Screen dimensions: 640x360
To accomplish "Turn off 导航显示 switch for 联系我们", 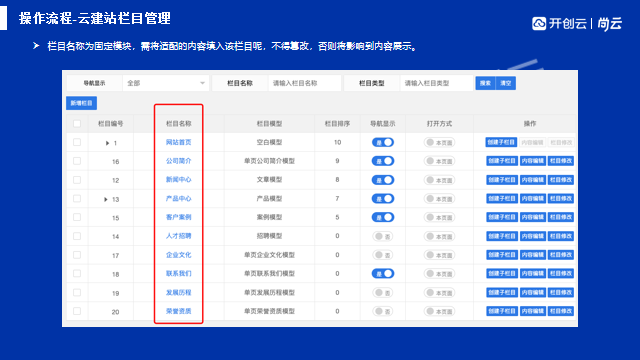I will tap(383, 273).
